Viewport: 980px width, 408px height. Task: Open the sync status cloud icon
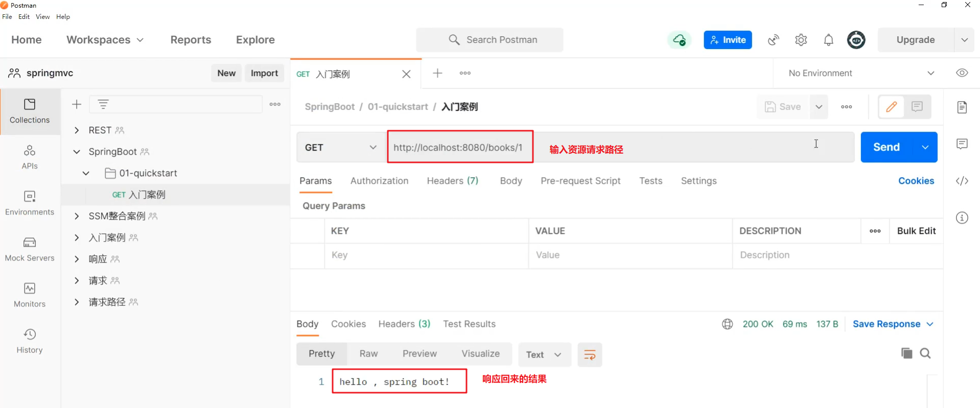(679, 40)
